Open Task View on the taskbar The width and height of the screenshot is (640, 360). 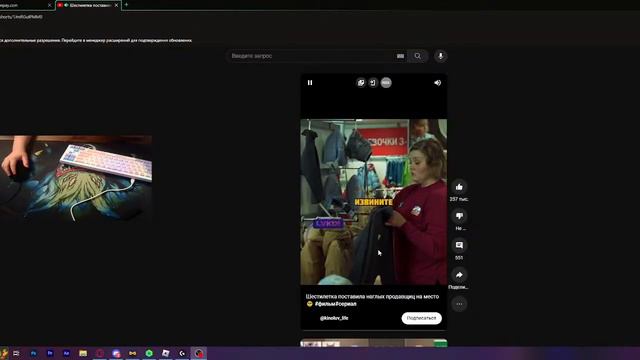[16, 353]
